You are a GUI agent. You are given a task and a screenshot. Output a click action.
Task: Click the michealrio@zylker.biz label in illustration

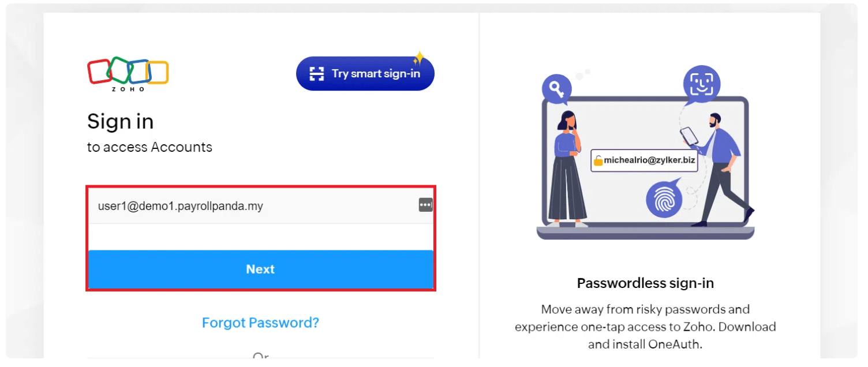(649, 160)
